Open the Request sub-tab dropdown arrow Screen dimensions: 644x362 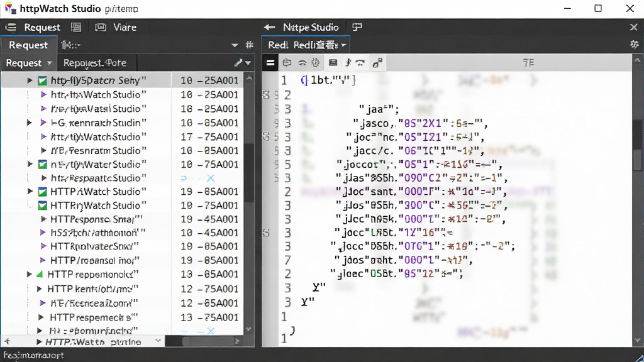tap(50, 63)
